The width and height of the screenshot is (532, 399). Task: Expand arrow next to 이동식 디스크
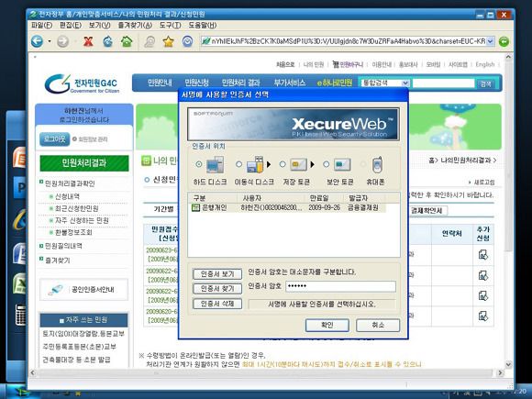269,164
